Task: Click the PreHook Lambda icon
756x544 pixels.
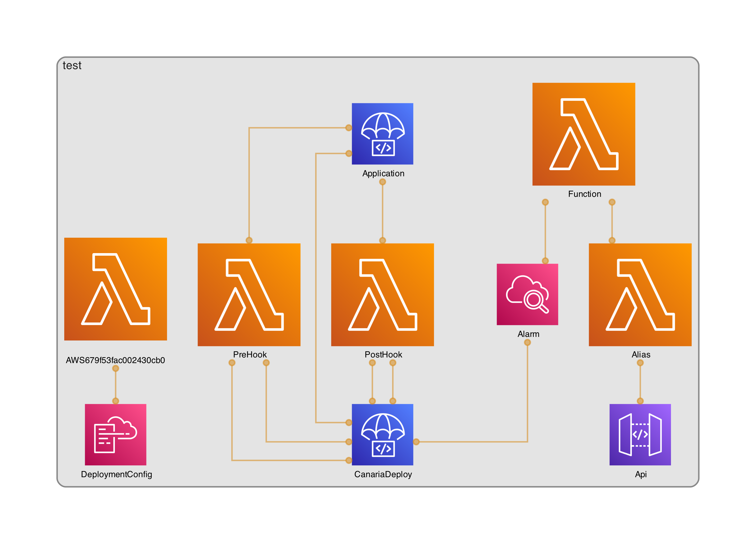Action: click(249, 294)
